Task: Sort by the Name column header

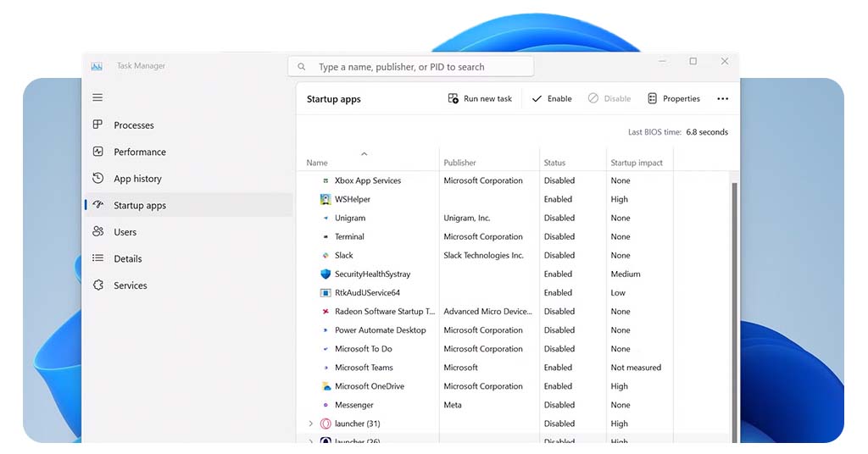Action: [317, 163]
